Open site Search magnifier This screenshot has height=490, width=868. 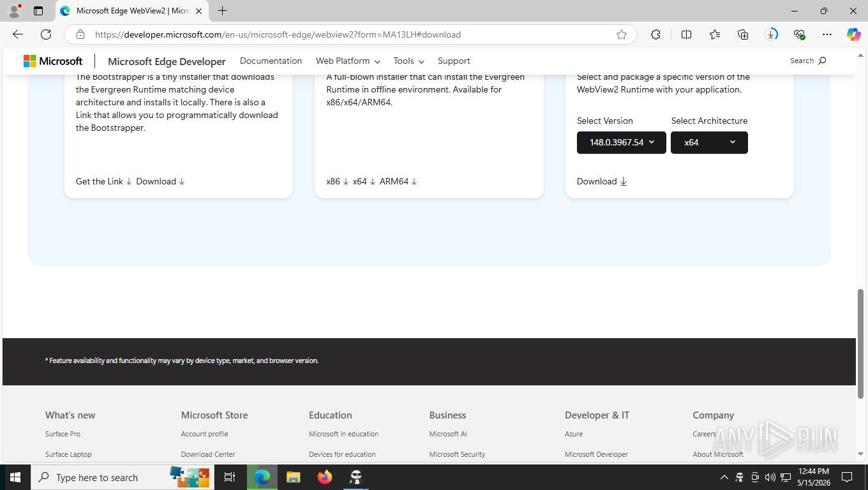click(x=822, y=61)
